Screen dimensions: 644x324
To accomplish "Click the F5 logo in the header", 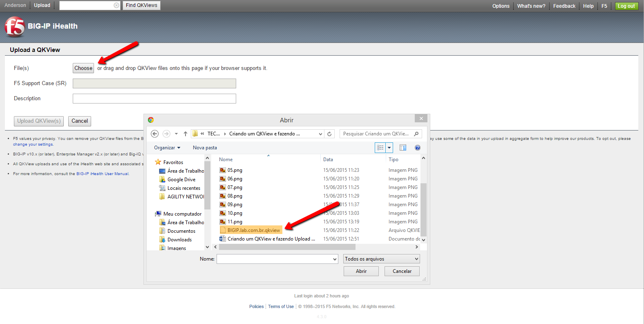I will pyautogui.click(x=15, y=27).
